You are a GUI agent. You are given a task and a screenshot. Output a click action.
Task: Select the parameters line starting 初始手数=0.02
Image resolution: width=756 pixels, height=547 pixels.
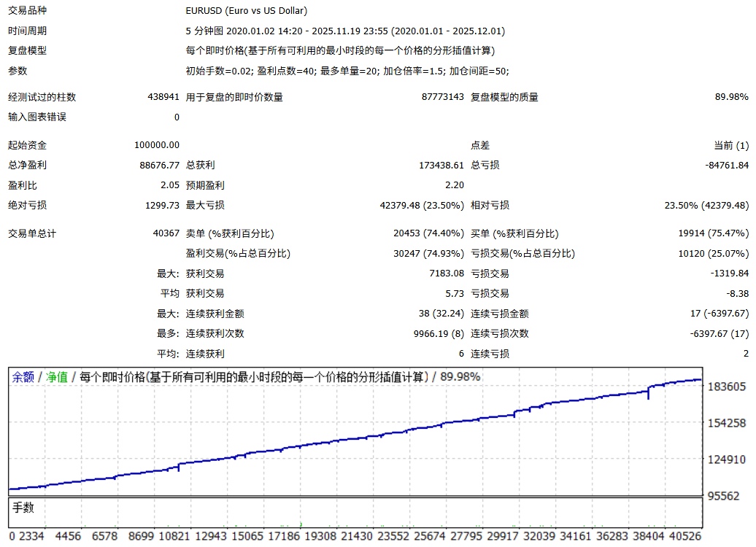(x=348, y=71)
